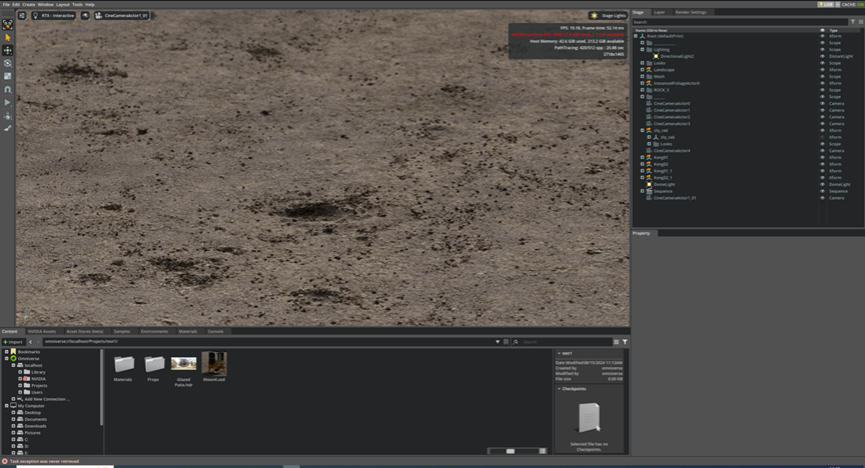Expand the Kang01 prim in Stage tree
This screenshot has height=468, width=865.
642,157
